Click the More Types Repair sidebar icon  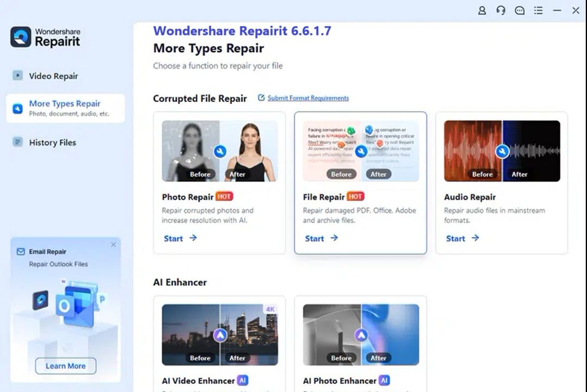(17, 109)
